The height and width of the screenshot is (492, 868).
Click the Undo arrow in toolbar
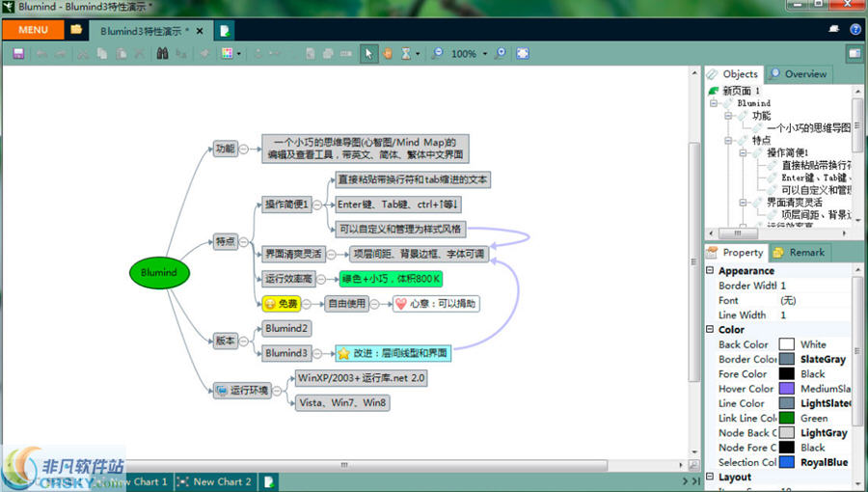(x=41, y=54)
